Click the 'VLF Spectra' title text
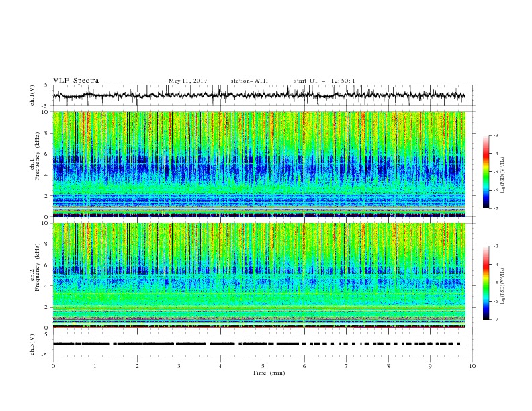 click(x=76, y=81)
